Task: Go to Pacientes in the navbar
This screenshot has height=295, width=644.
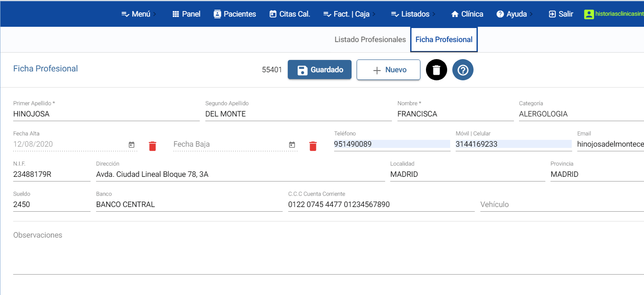Action: (x=235, y=14)
